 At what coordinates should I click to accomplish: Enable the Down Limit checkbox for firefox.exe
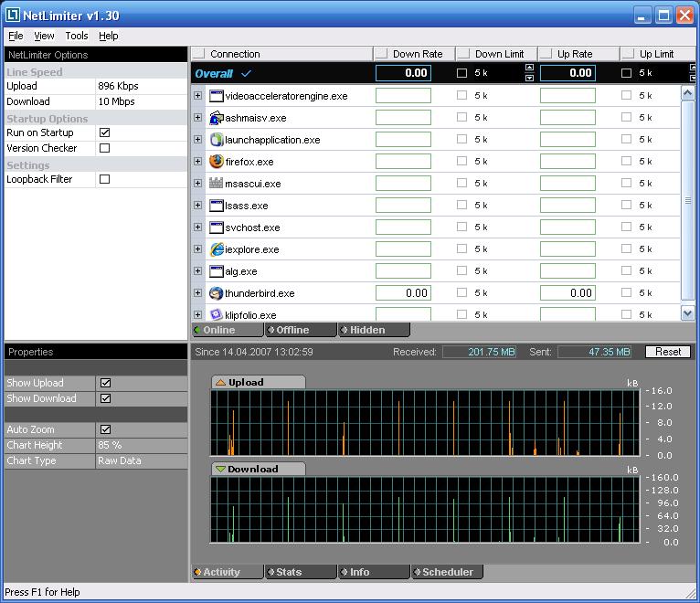(462, 161)
